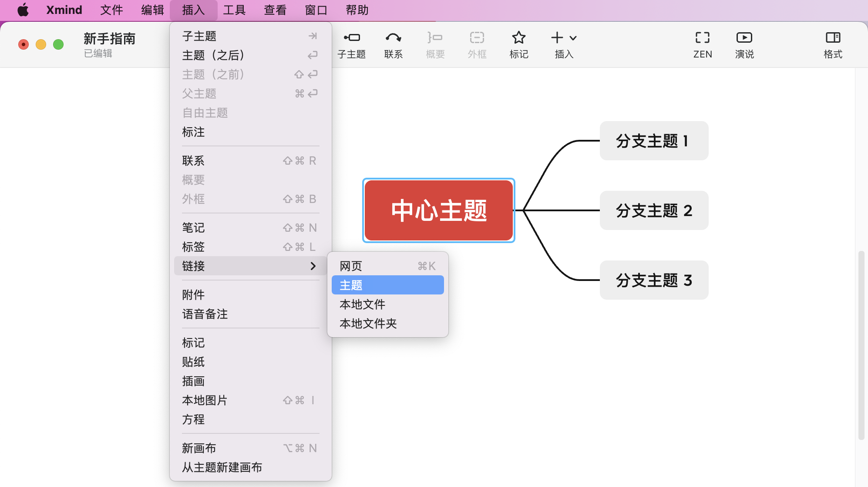This screenshot has height=487, width=868.
Task: Open the Xmind app menu
Action: click(x=64, y=10)
